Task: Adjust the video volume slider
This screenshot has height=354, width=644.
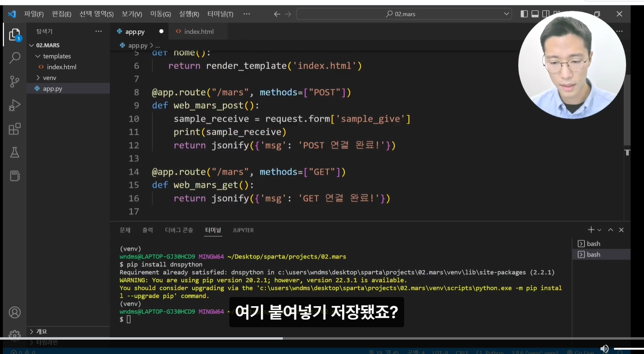Action: click(629, 349)
